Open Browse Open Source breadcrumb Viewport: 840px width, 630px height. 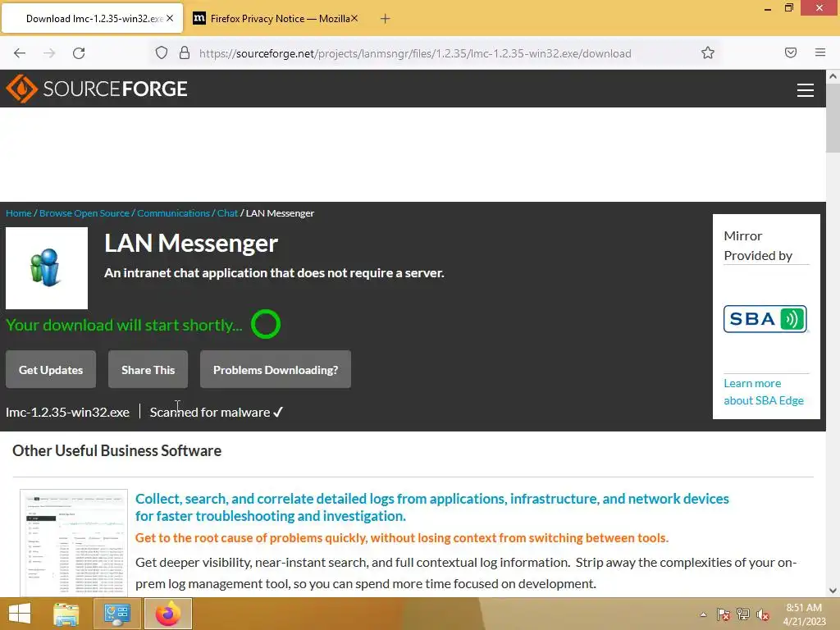(84, 213)
